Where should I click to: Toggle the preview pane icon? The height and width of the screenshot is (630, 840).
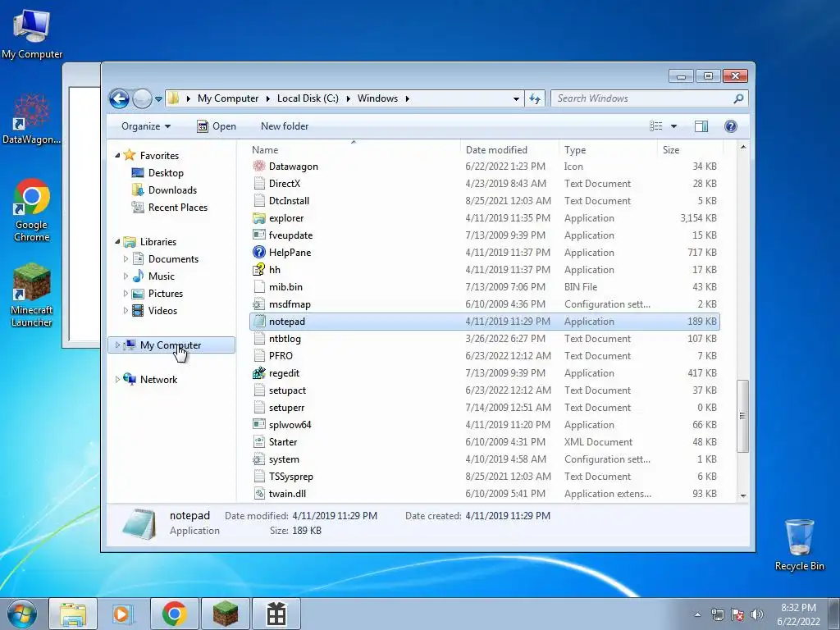tap(701, 126)
